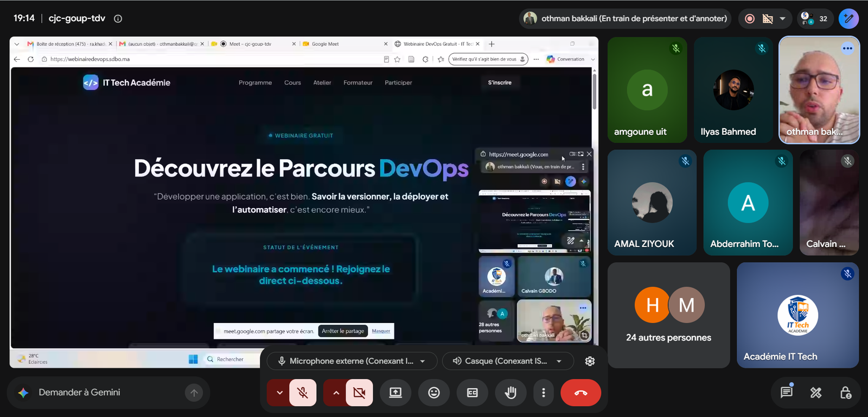868x417 pixels.
Task: Open Formateur nav menu item
Action: point(358,83)
